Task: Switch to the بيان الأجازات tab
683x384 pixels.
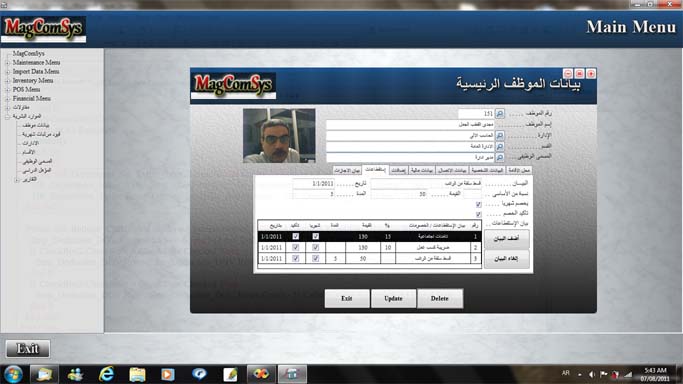Action: [x=347, y=170]
